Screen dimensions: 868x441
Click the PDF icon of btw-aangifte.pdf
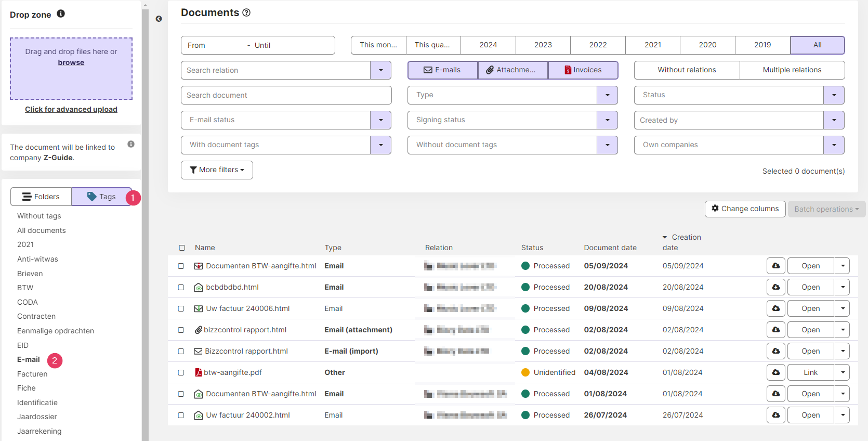198,372
